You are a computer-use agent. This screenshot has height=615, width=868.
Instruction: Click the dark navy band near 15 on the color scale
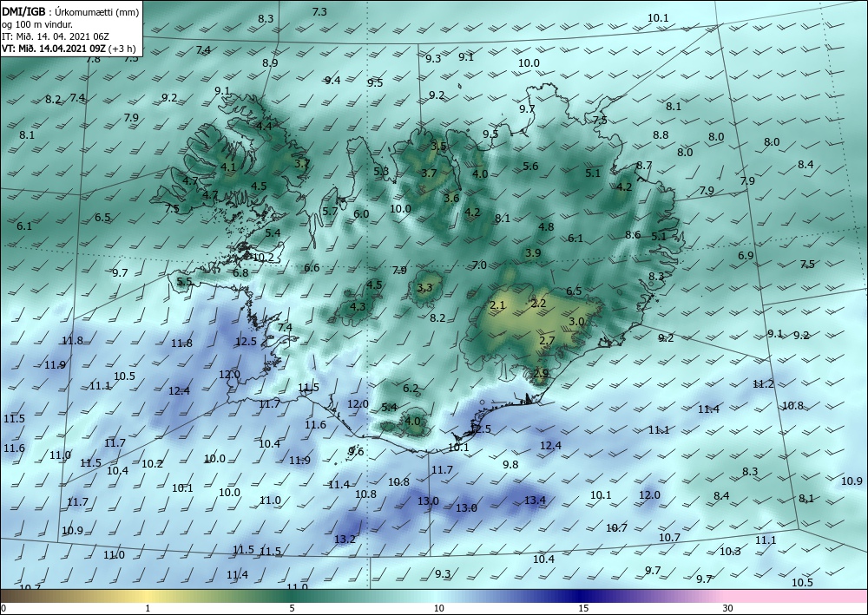(578, 596)
